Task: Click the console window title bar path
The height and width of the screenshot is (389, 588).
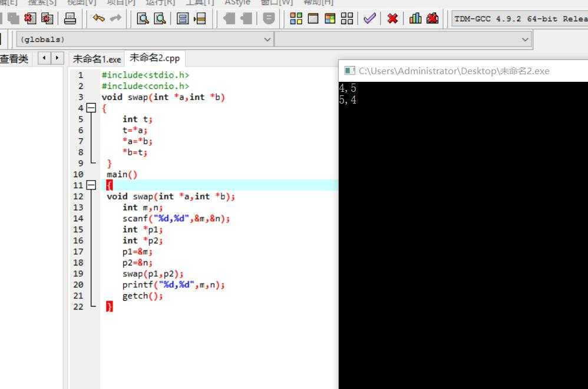Action: pyautogui.click(x=454, y=71)
